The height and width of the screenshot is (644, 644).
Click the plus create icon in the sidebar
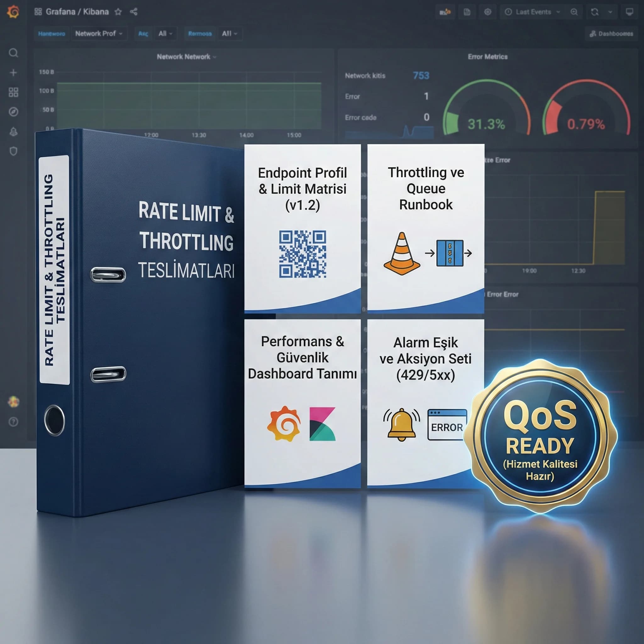13,72
